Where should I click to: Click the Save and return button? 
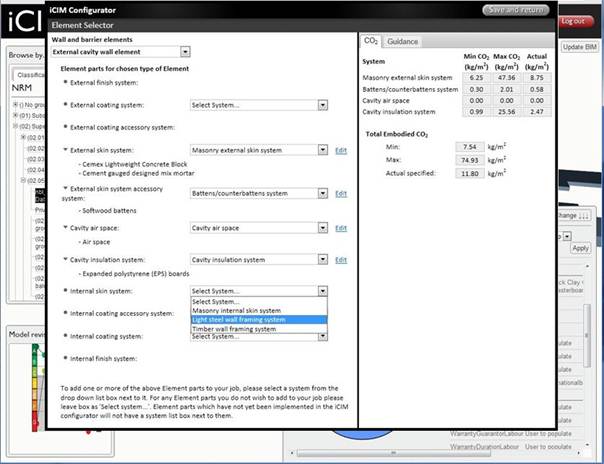pos(516,10)
